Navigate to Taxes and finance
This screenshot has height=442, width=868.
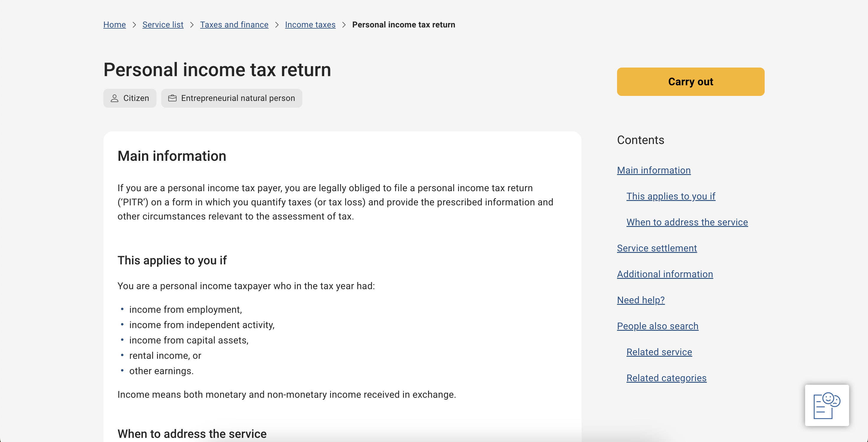234,24
